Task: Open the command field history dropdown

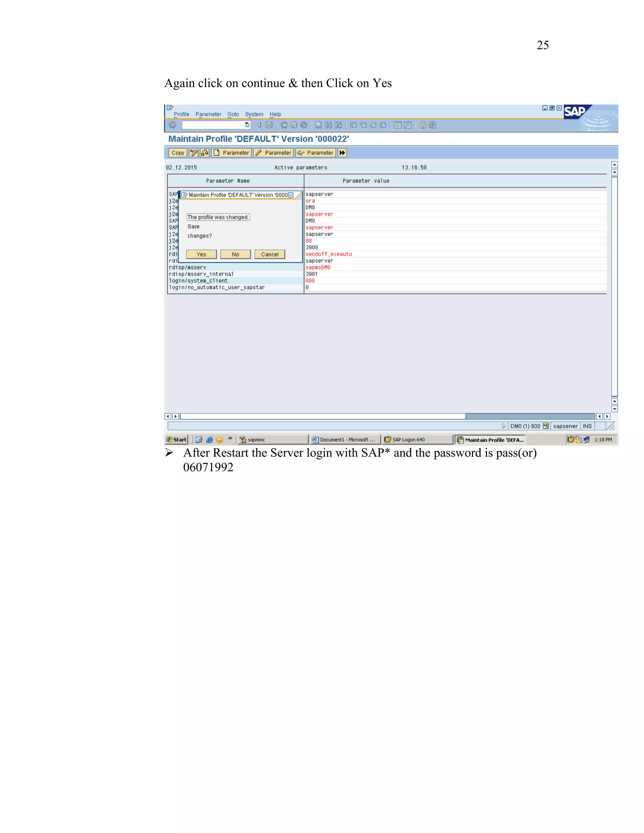Action: (x=247, y=125)
